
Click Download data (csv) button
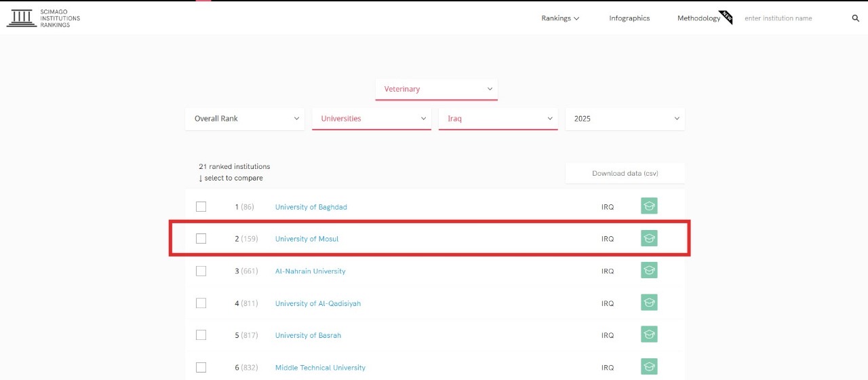click(625, 173)
